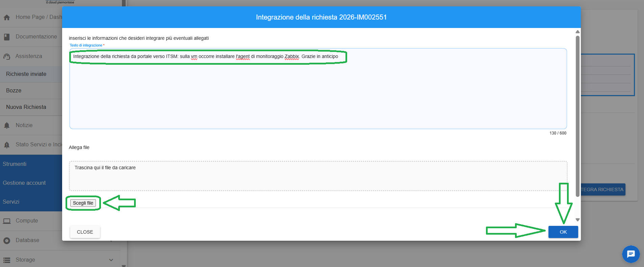The height and width of the screenshot is (267, 644).
Task: Click the Notizie bell icon
Action: (x=7, y=125)
